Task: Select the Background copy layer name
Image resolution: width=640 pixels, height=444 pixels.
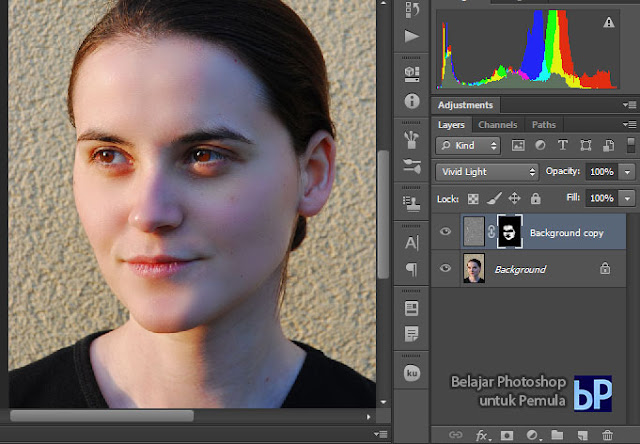Action: point(567,233)
